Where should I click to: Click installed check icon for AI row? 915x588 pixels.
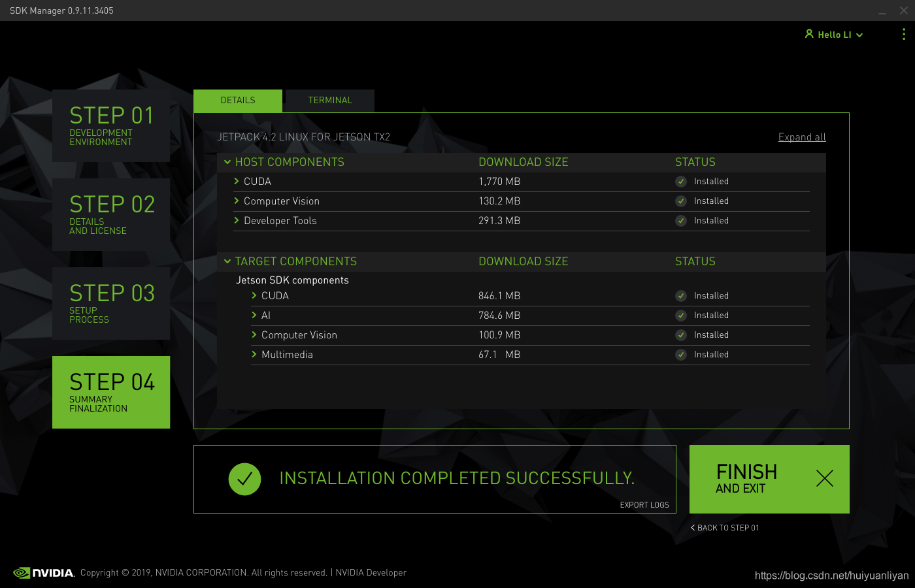click(681, 316)
